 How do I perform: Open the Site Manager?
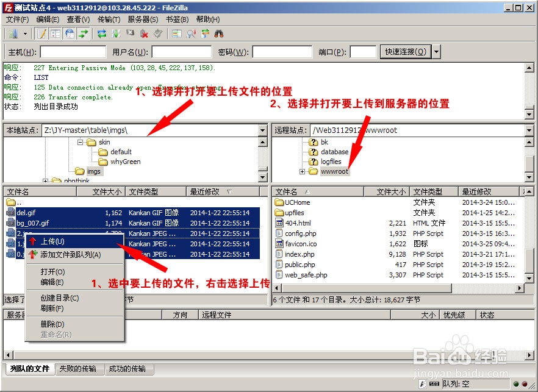(x=13, y=34)
